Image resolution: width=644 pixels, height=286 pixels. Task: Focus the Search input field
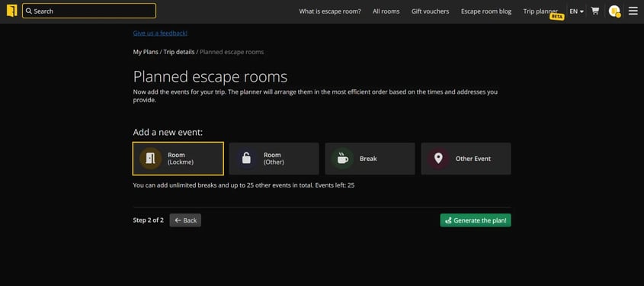[x=89, y=11]
